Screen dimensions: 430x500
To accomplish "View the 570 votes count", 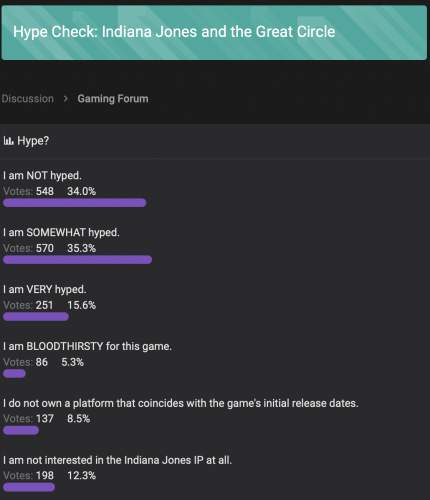I will coord(45,248).
